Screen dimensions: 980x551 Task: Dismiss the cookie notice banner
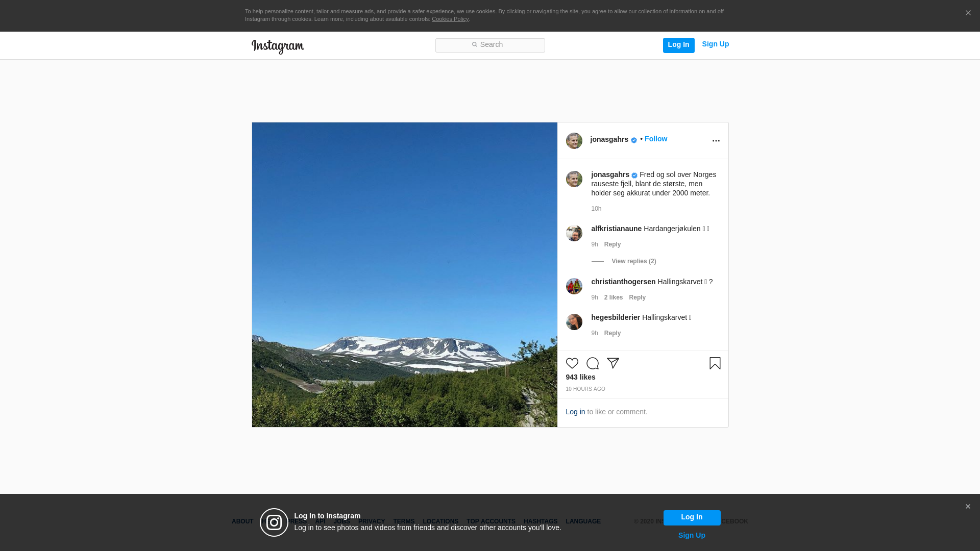(968, 13)
